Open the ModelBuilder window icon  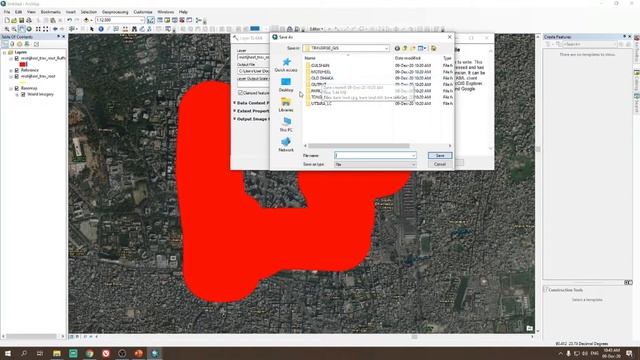coord(199,20)
